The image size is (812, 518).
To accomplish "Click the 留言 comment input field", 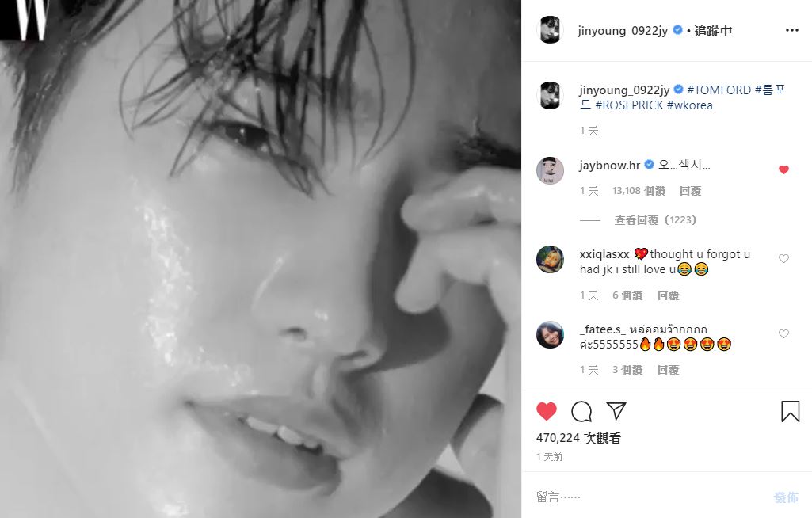I will click(642, 497).
